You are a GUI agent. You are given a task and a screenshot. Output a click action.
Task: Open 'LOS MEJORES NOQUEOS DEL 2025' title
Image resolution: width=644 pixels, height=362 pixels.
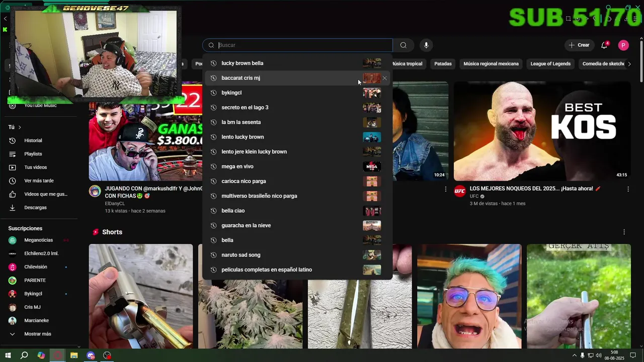point(535,189)
